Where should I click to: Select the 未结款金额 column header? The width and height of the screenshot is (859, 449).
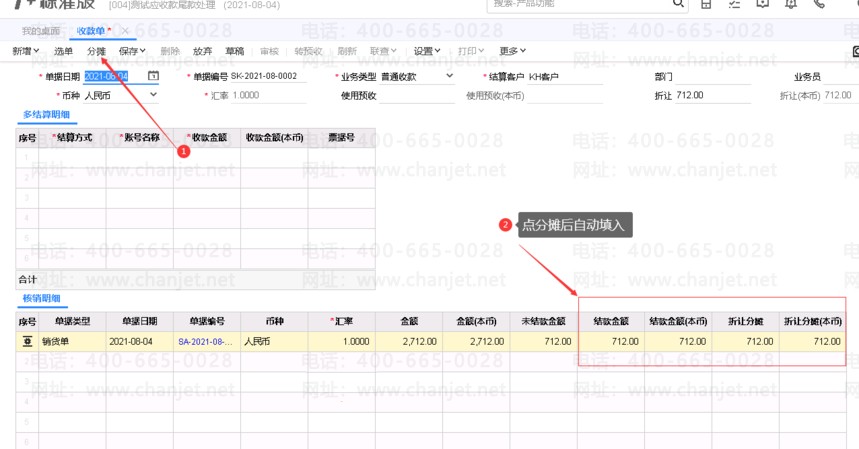tap(543, 321)
